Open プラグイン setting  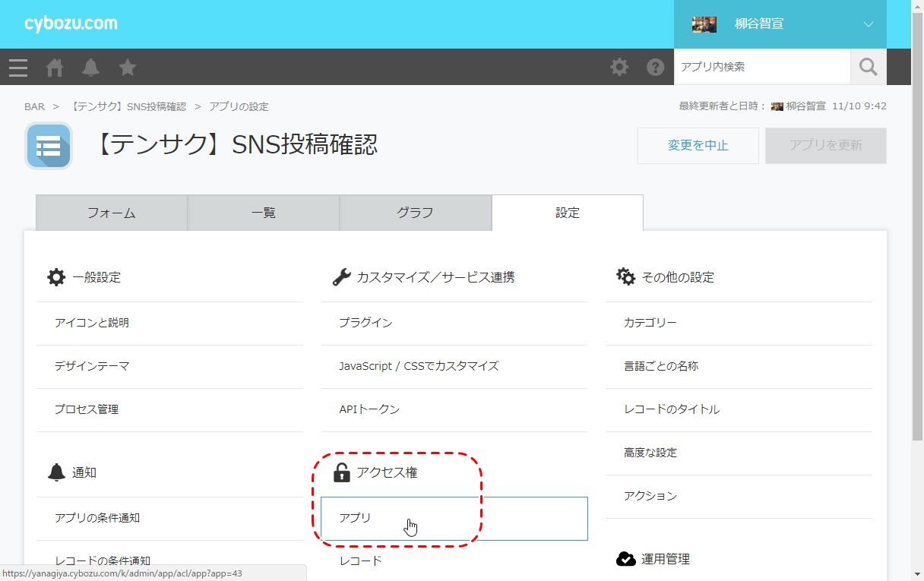[x=454, y=323]
